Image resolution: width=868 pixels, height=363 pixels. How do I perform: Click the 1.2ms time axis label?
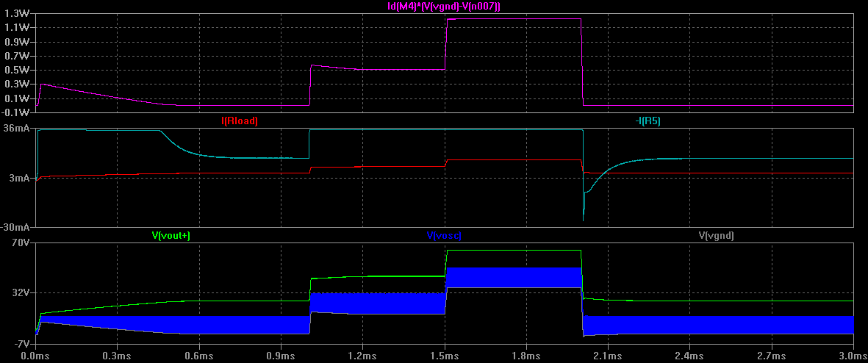pos(362,354)
